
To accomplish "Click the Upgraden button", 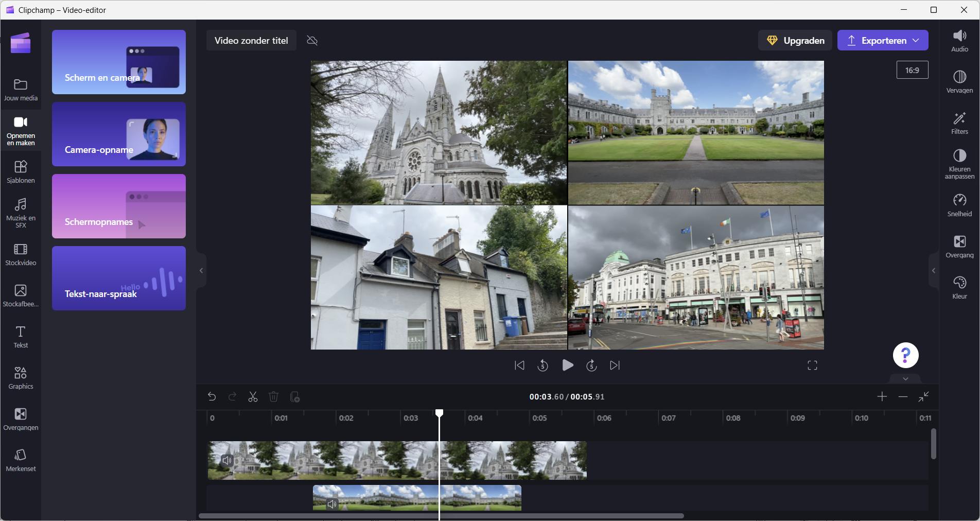I will (x=795, y=41).
